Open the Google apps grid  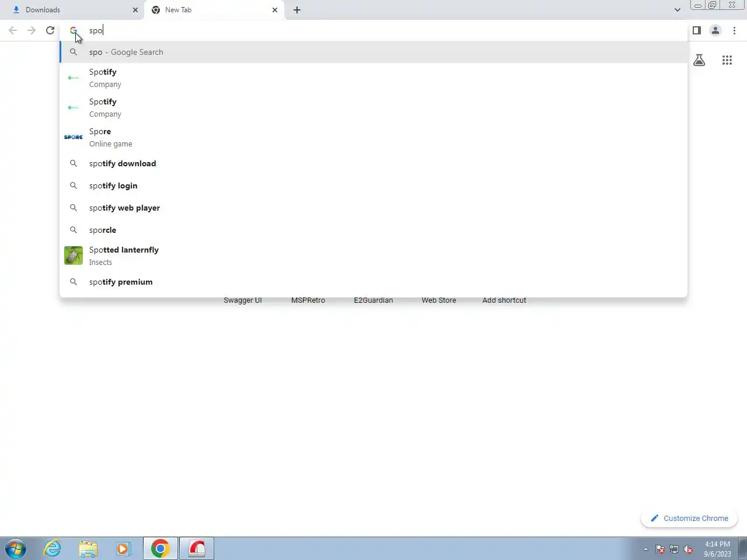pos(727,60)
